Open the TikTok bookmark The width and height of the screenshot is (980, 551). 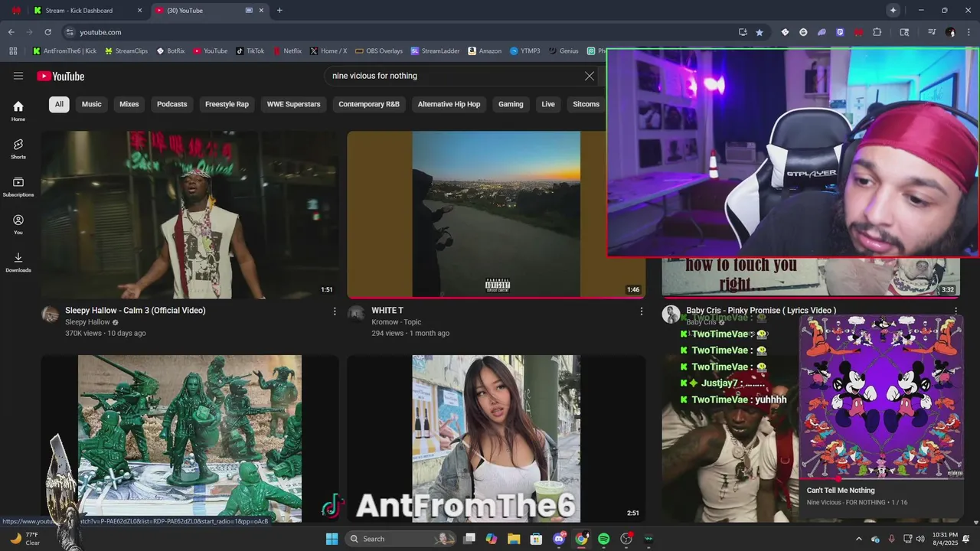[x=250, y=51]
